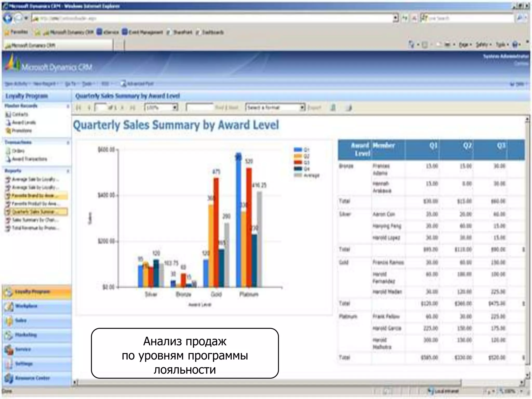Viewport: 532px width, 399px height.
Task: Open the zoom percentage dropdown
Action: tap(175, 108)
